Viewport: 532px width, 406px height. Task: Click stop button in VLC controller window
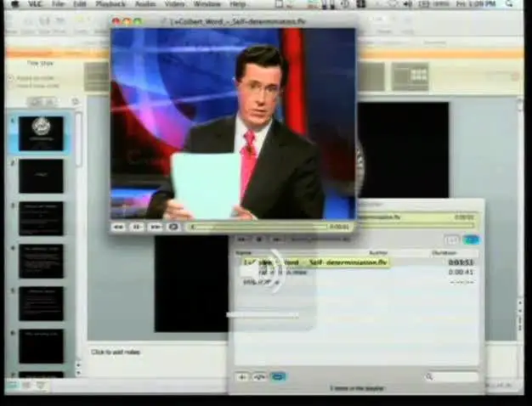point(259,240)
